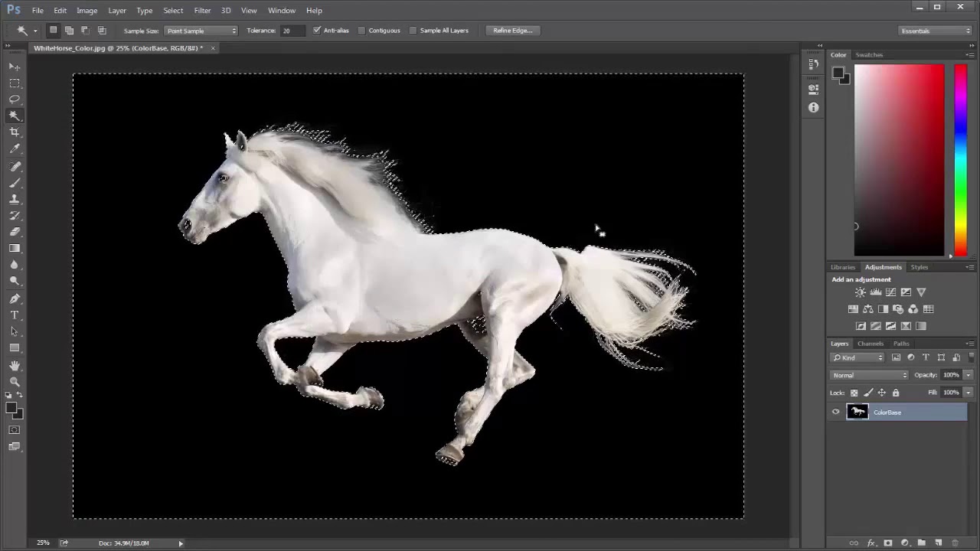Open the Select menu

[173, 11]
